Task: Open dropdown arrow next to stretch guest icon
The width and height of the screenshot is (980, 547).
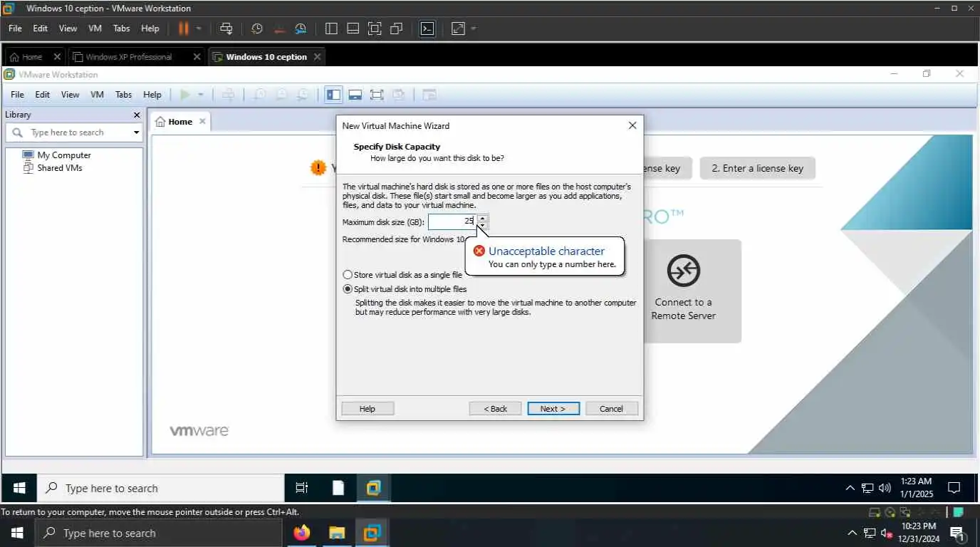Action: click(x=474, y=28)
